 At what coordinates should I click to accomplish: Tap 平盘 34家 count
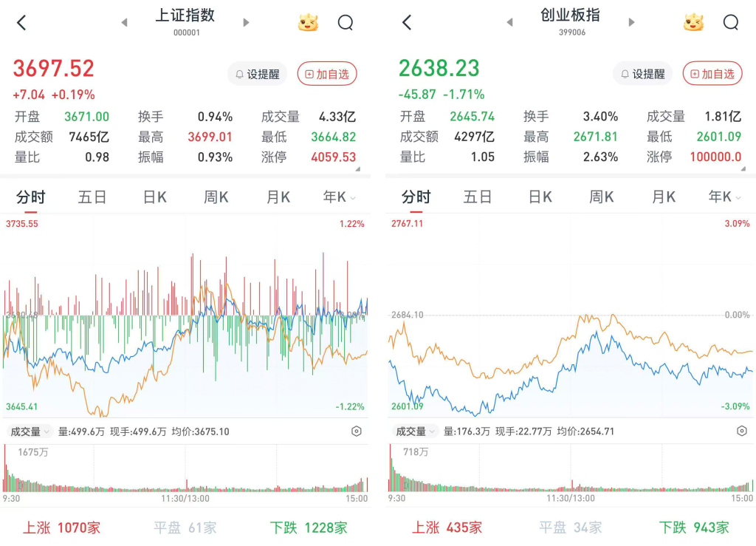coord(571,528)
